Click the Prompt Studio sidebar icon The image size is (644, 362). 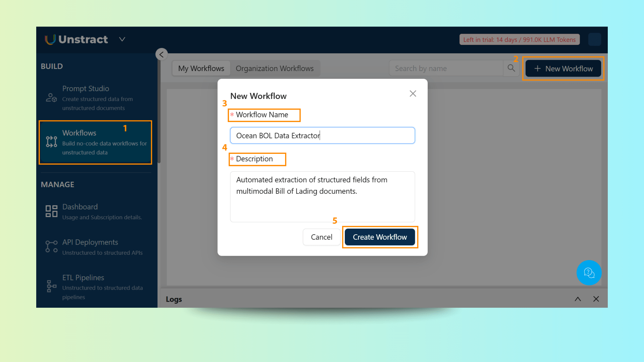coord(51,98)
